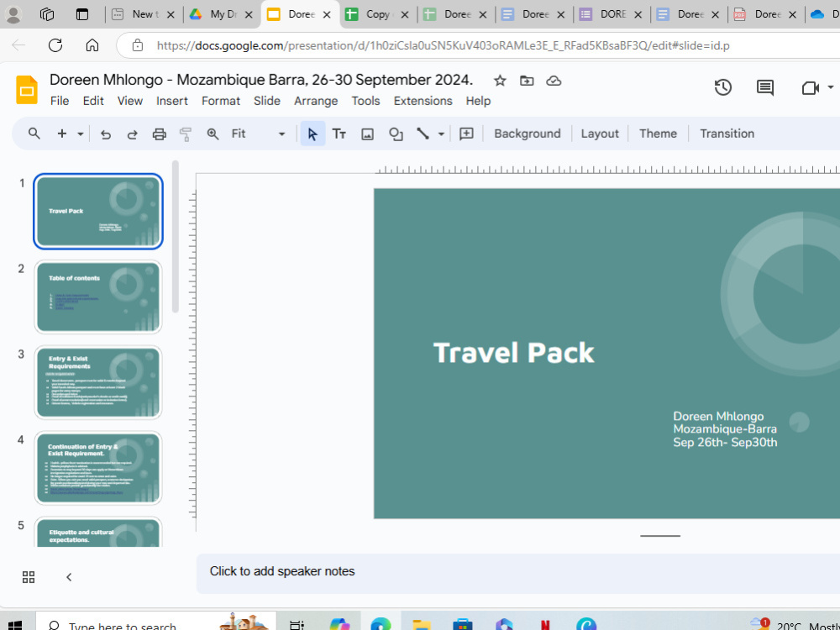Select slide 1 Travel Pack thumbnail
The width and height of the screenshot is (840, 630).
[x=98, y=211]
